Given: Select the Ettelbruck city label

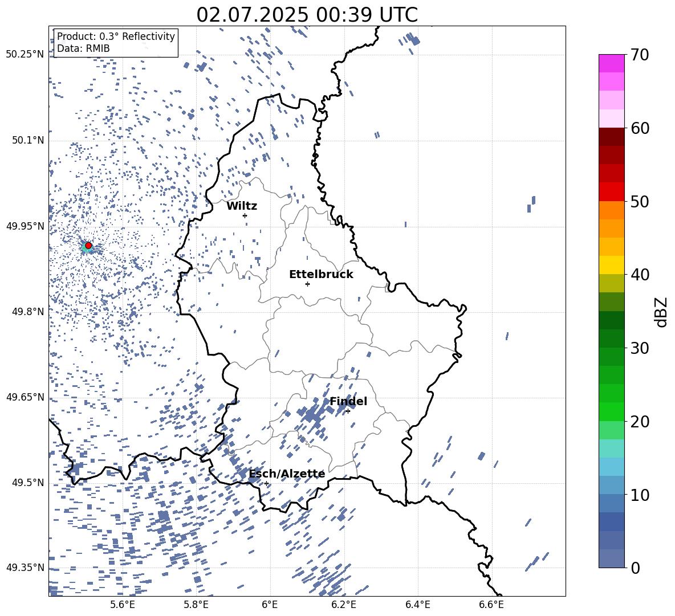Looking at the screenshot, I should pos(321,275).
